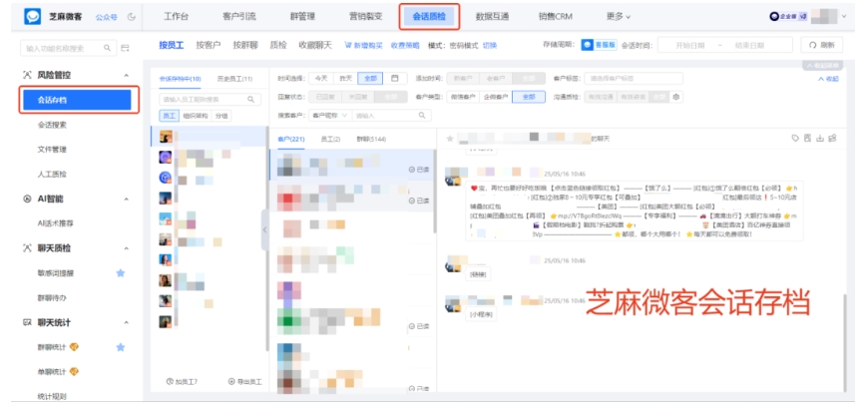Open the account dropdown arrow top right
This screenshot has height=420, width=868.
point(844,17)
